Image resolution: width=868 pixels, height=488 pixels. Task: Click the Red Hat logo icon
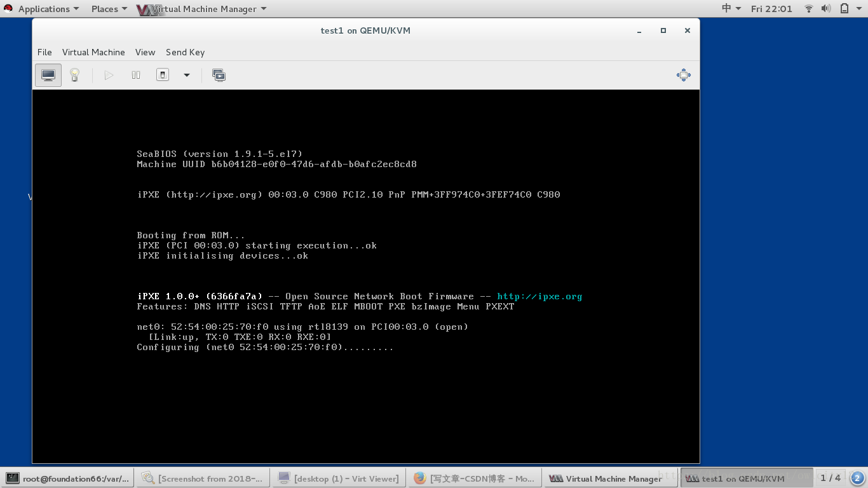[x=8, y=9]
